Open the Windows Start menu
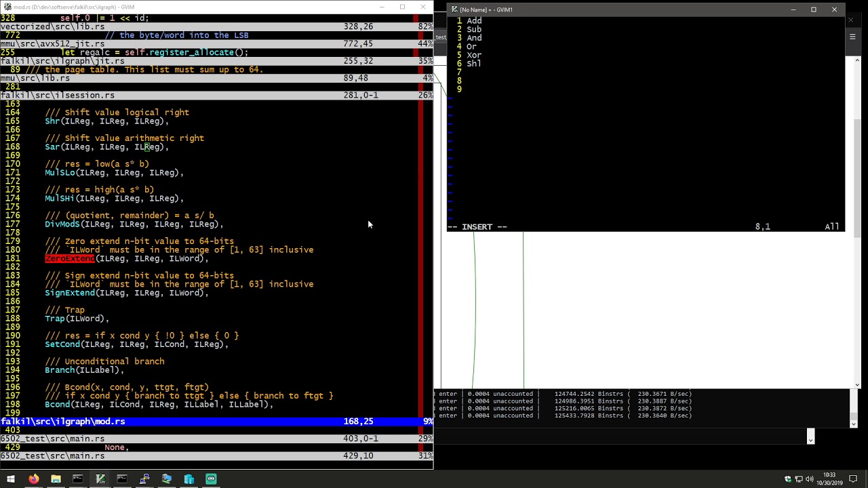868x488 pixels. click(x=11, y=479)
